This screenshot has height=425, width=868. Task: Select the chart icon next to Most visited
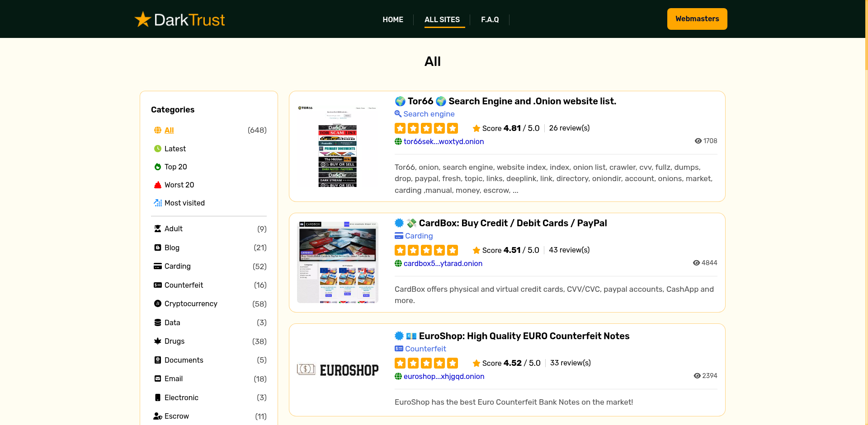pos(157,203)
